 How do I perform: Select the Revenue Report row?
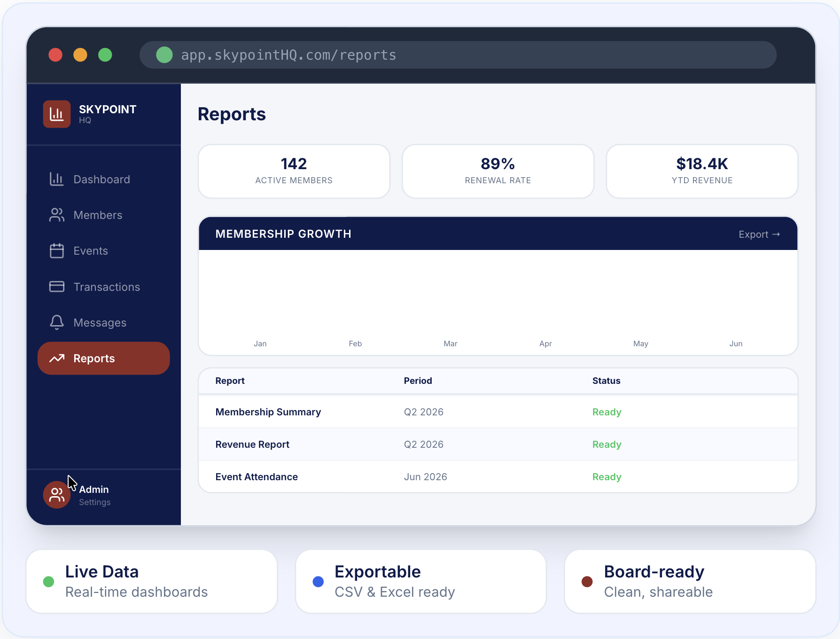(x=498, y=444)
